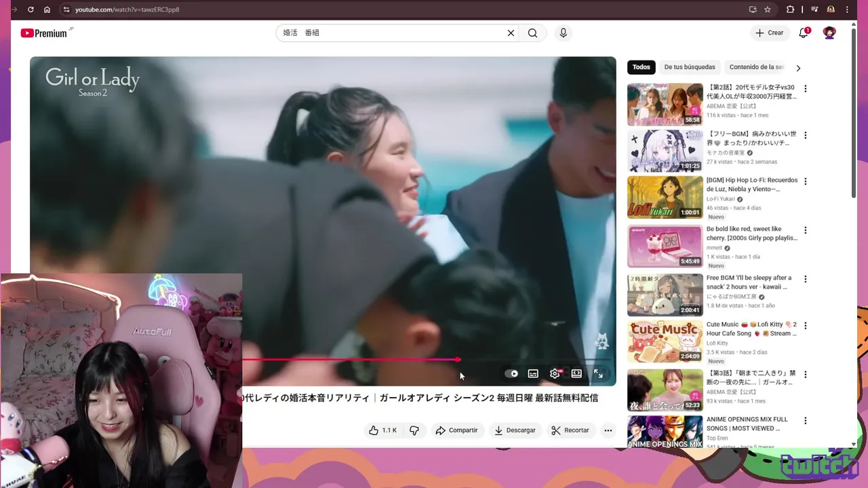The width and height of the screenshot is (868, 488).
Task: Switch to theater mode
Action: [576, 373]
